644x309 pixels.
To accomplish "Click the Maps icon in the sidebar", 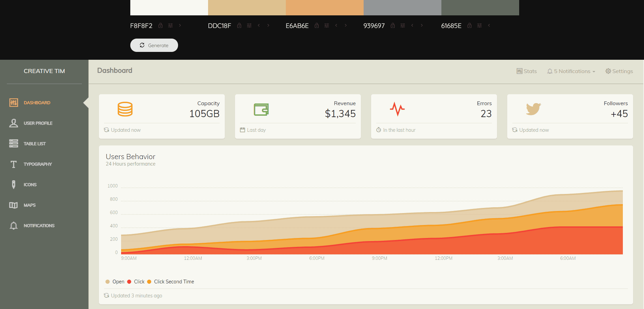I will 14,205.
